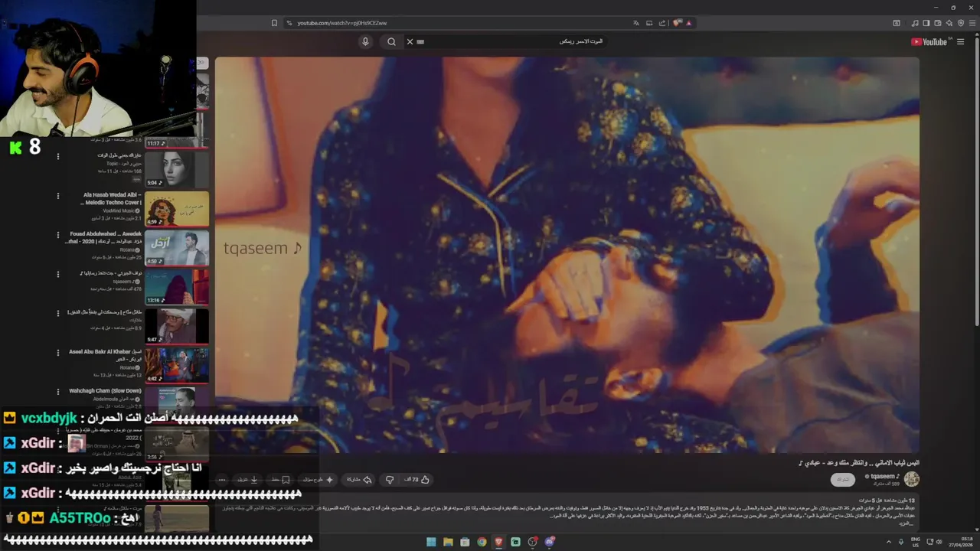
Task: Click the Download arrow button below video
Action: tap(247, 480)
